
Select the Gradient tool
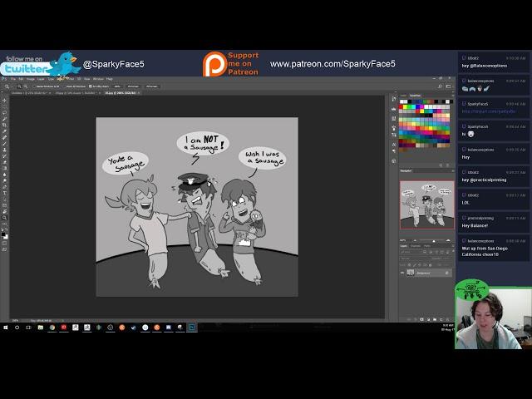coord(4,168)
